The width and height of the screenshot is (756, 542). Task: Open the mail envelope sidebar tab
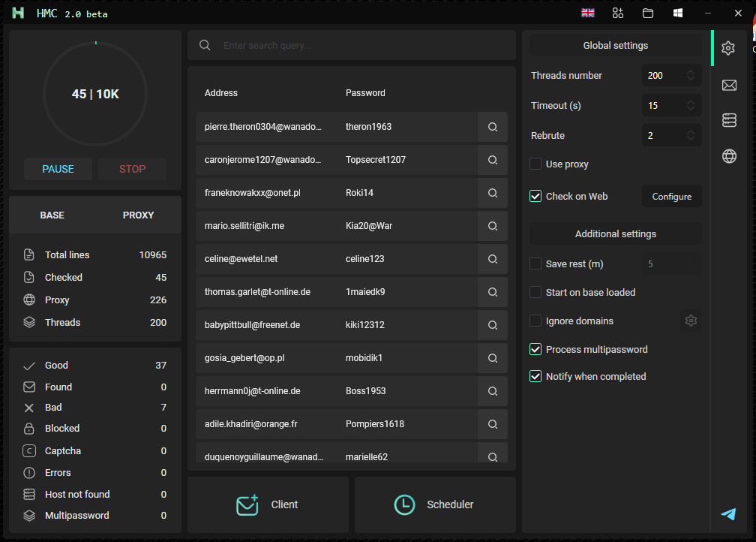coord(729,86)
